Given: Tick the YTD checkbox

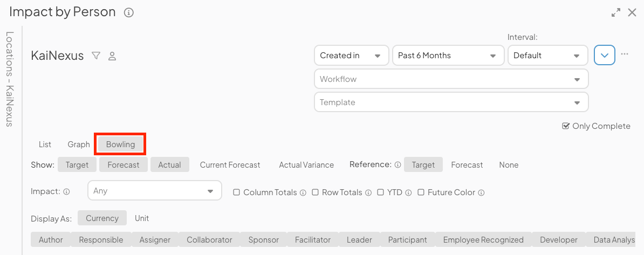Looking at the screenshot, I should point(380,192).
